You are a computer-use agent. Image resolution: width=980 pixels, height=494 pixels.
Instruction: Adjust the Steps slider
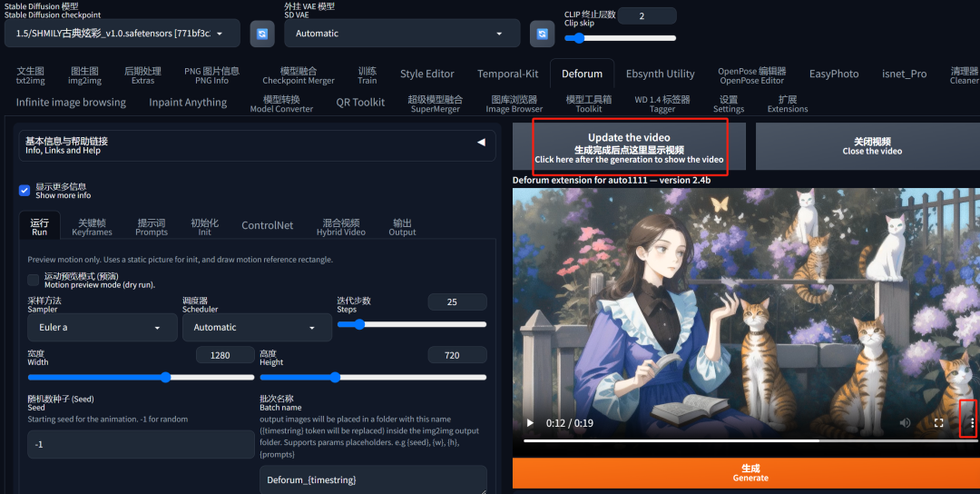pyautogui.click(x=412, y=324)
